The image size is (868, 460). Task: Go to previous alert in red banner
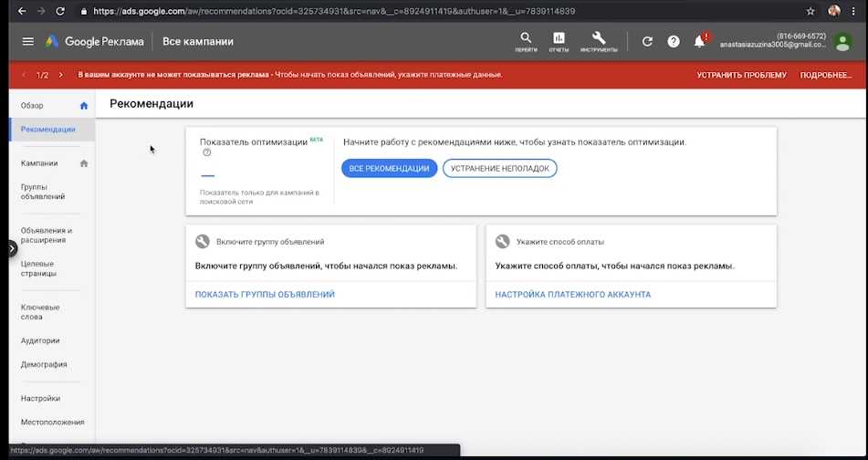(x=24, y=75)
